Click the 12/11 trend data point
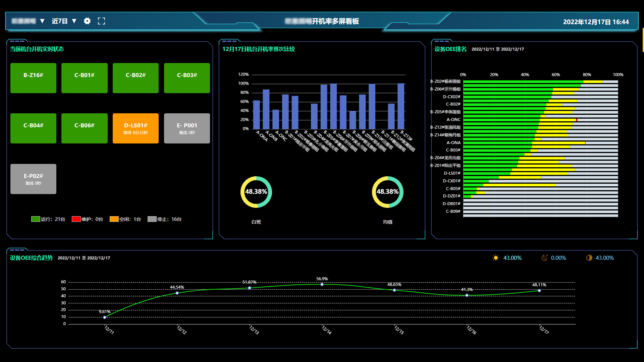This screenshot has height=362, width=644. click(x=105, y=317)
